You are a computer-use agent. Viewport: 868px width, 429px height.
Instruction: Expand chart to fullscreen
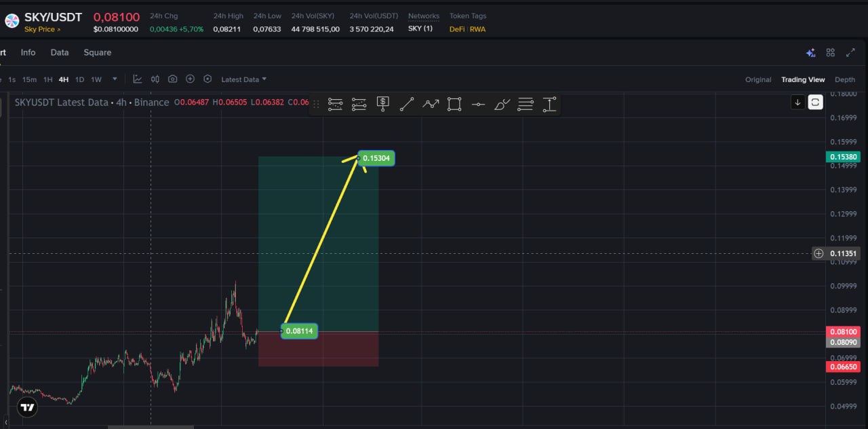tap(850, 52)
